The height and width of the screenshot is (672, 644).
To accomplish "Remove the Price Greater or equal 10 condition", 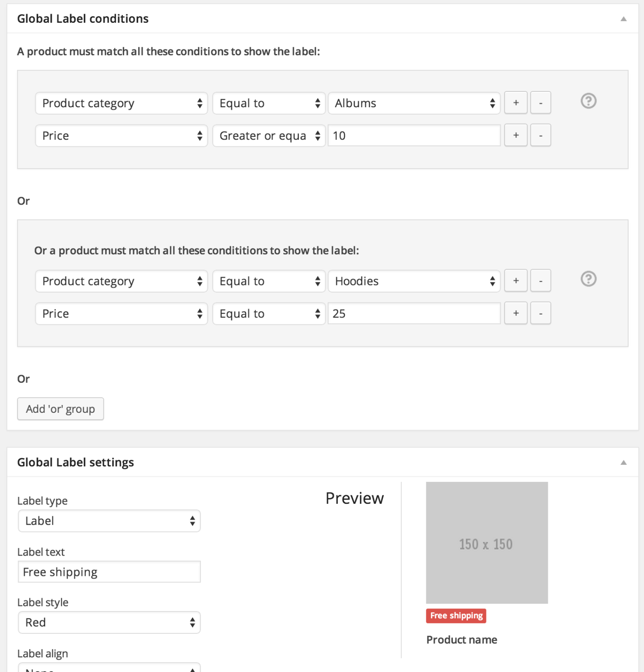I will tap(541, 135).
